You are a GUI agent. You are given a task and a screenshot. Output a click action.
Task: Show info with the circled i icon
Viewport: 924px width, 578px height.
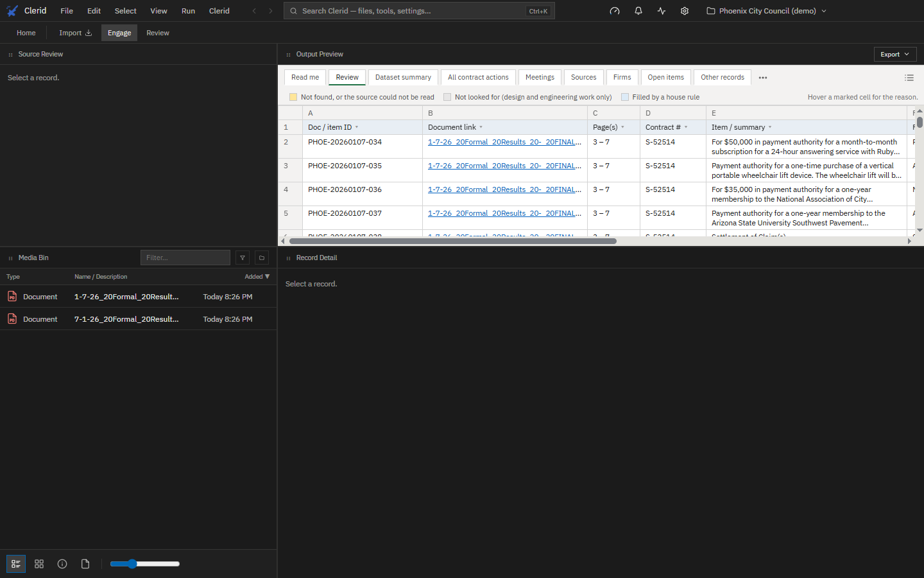[x=62, y=564]
